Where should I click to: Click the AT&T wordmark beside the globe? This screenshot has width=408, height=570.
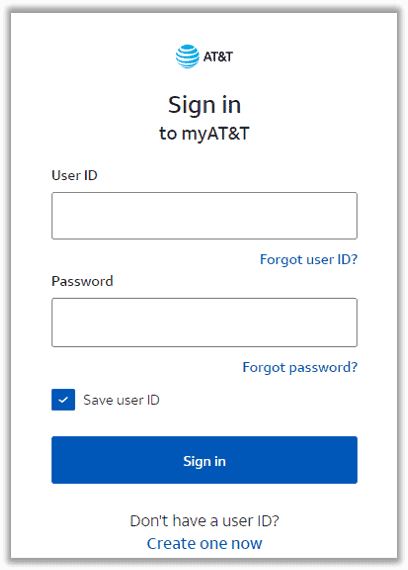point(218,57)
